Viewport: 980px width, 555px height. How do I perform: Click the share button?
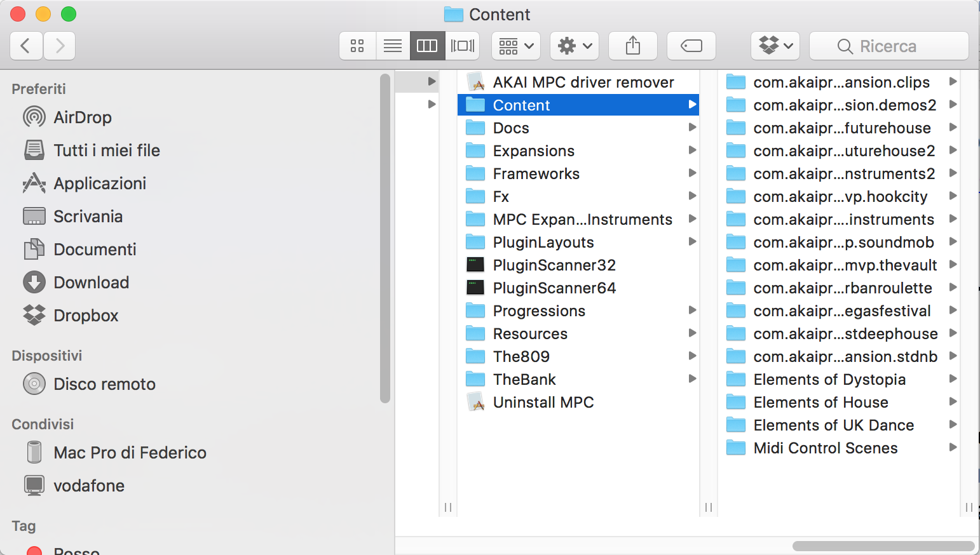tap(633, 46)
